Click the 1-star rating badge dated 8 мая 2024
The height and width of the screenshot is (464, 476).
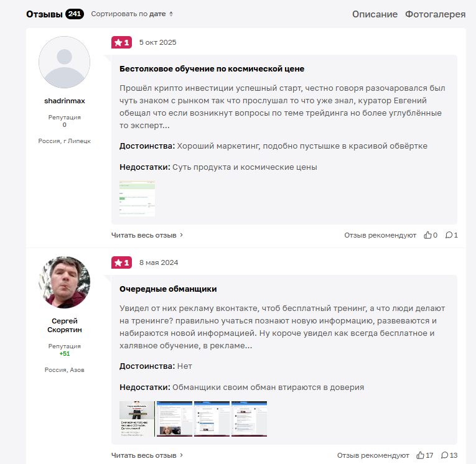[121, 262]
